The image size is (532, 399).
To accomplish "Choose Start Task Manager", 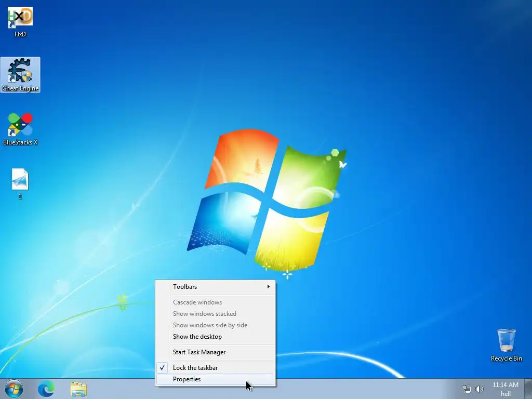I will pos(216,352).
